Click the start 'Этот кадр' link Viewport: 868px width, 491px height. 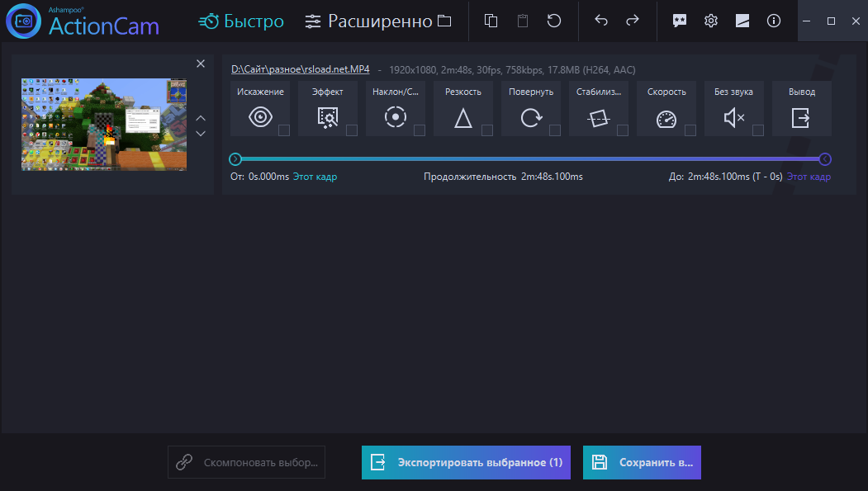(315, 177)
